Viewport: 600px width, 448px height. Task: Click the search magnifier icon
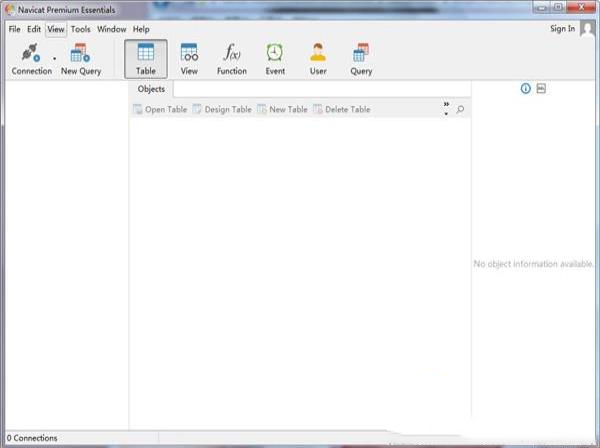tap(460, 109)
